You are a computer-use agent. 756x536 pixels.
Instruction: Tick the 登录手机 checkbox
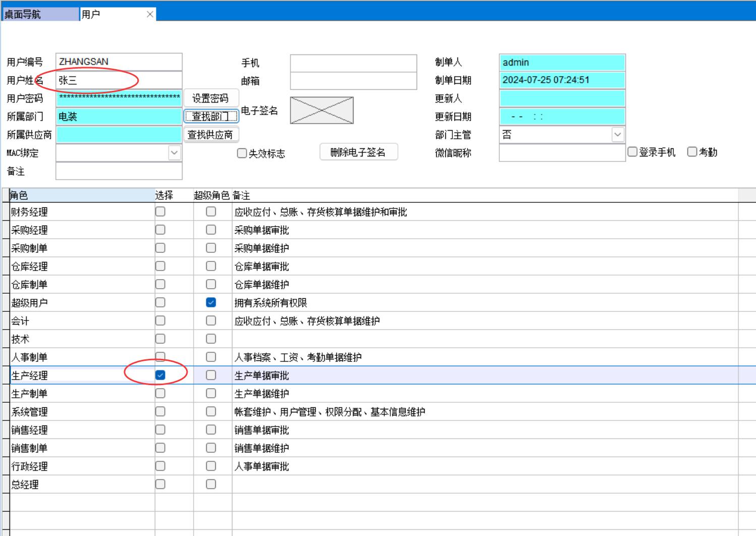pyautogui.click(x=632, y=152)
